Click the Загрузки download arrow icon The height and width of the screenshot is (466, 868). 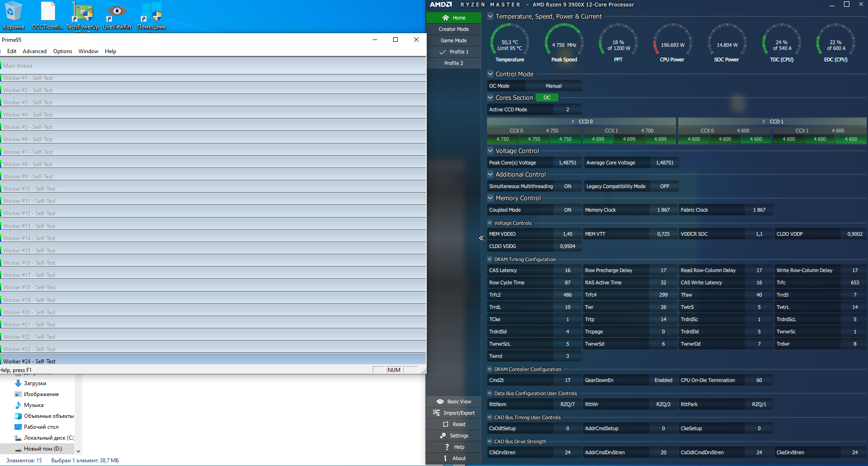pos(18,383)
